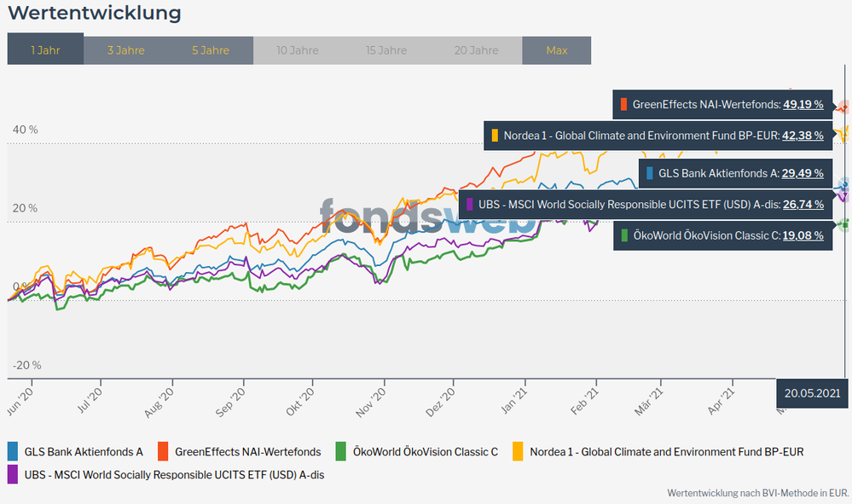852x504 pixels.
Task: Click the purple UBS legend swatch
Action: 13,474
